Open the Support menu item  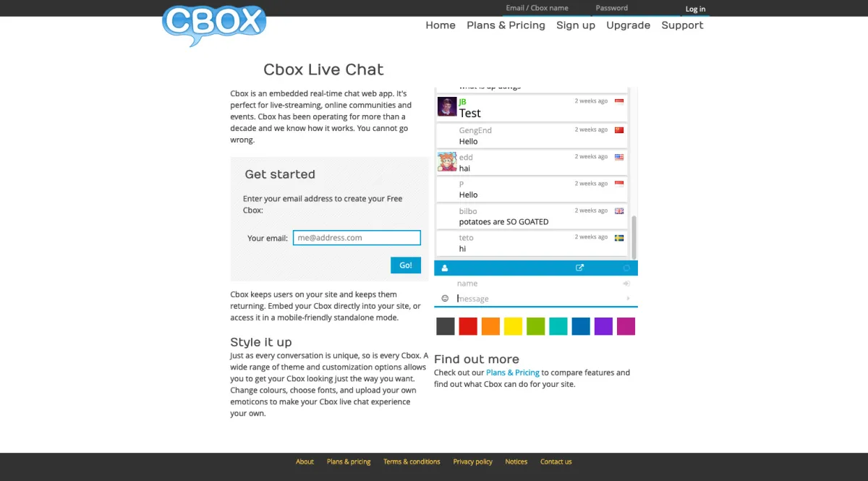click(x=682, y=25)
